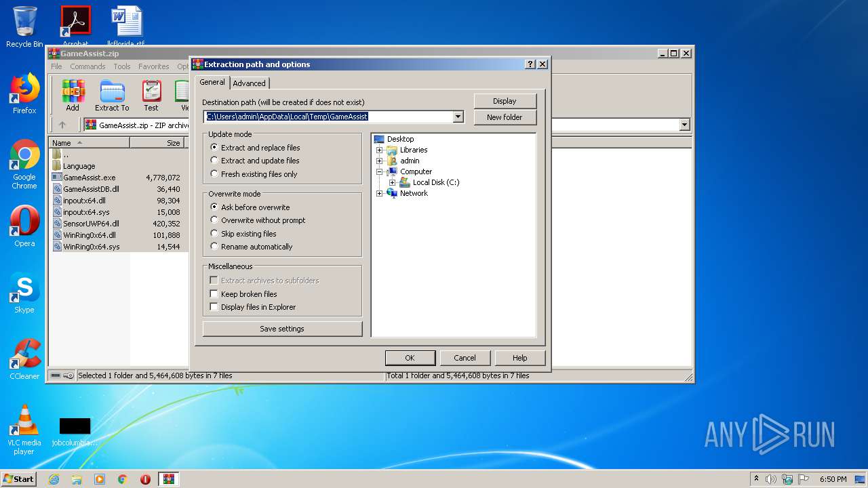Select Overwrite without prompt option
Screen dimensions: 868x488
[258, 220]
